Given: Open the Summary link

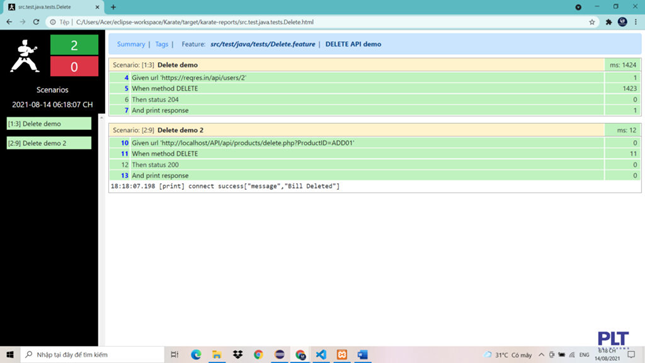Looking at the screenshot, I should click(x=131, y=44).
